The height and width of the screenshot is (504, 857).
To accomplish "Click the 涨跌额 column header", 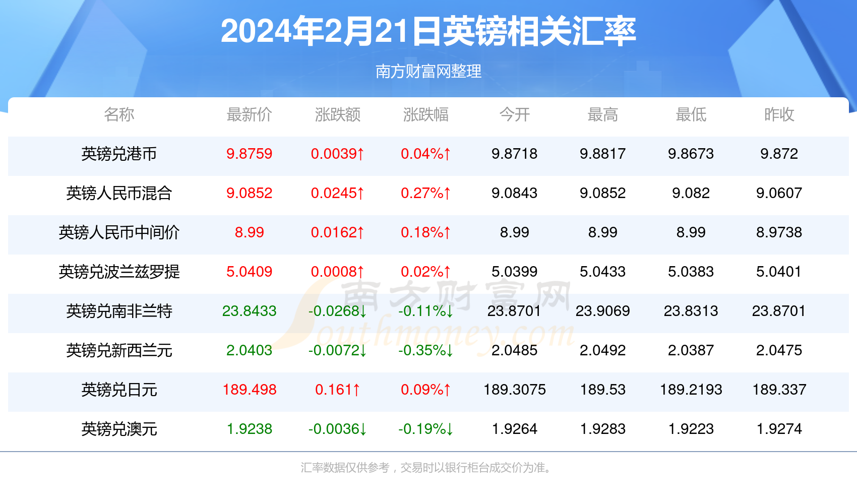I will pyautogui.click(x=338, y=114).
